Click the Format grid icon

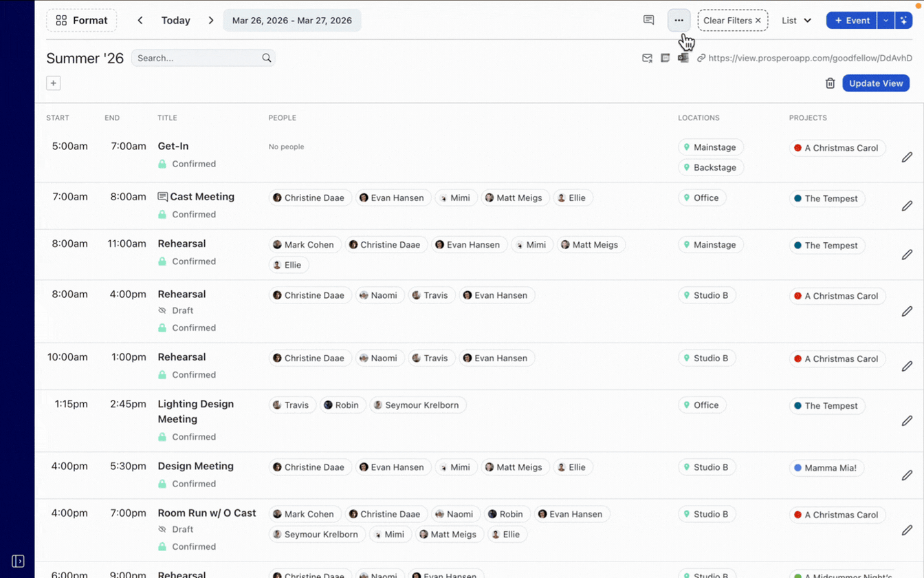point(61,20)
